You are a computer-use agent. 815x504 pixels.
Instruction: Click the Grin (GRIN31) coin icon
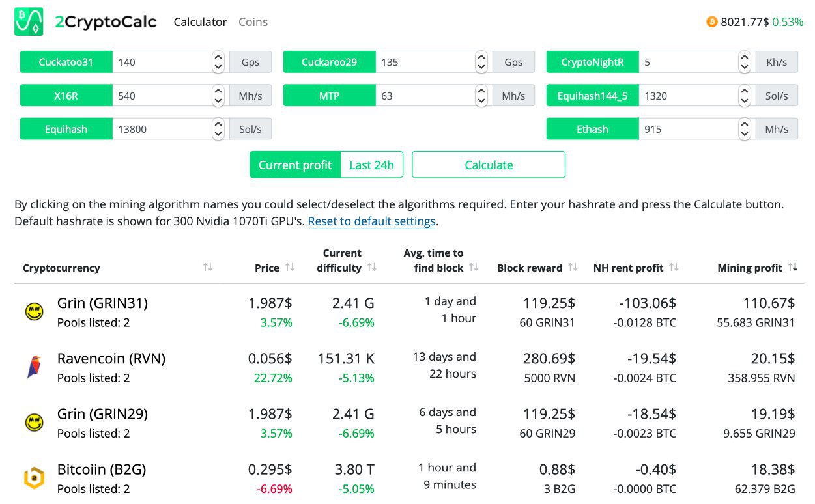[34, 312]
